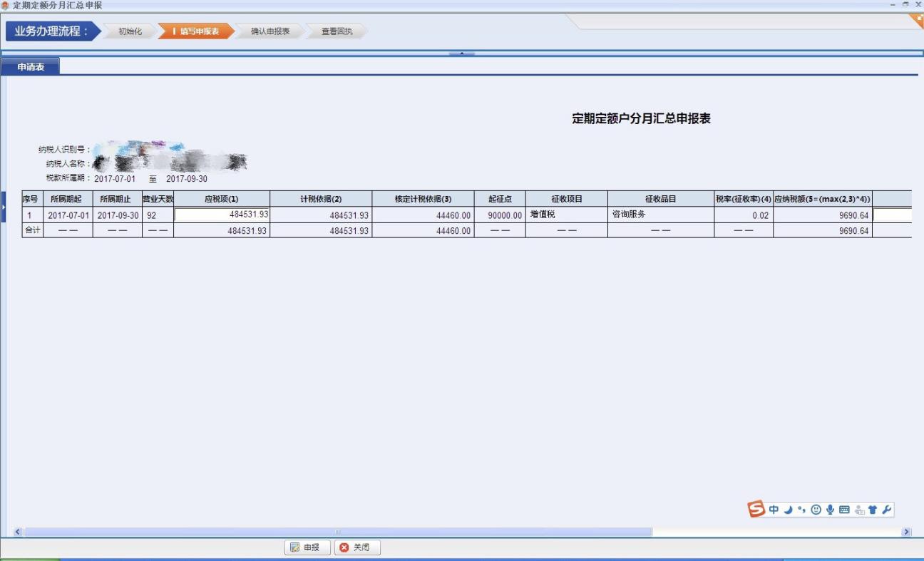Click the Sogou input method logo
Screen dimensions: 924x561
pyautogui.click(x=756, y=509)
